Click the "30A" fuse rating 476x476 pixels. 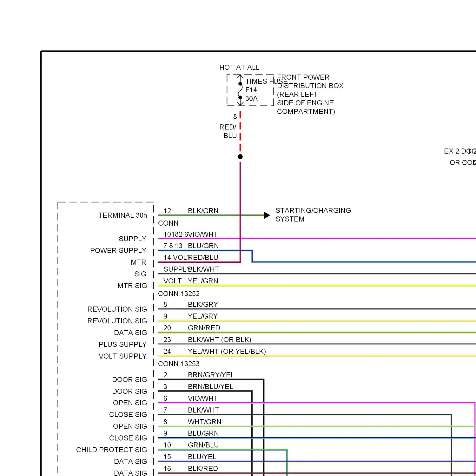(251, 98)
